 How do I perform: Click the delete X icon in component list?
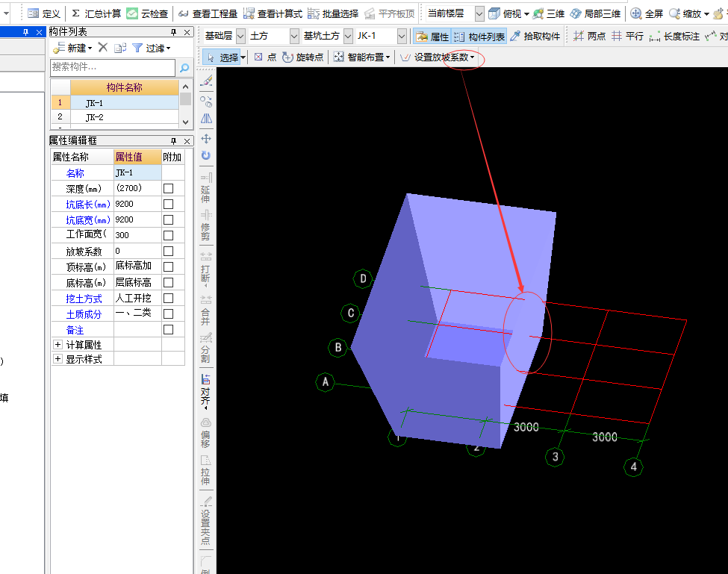point(103,47)
